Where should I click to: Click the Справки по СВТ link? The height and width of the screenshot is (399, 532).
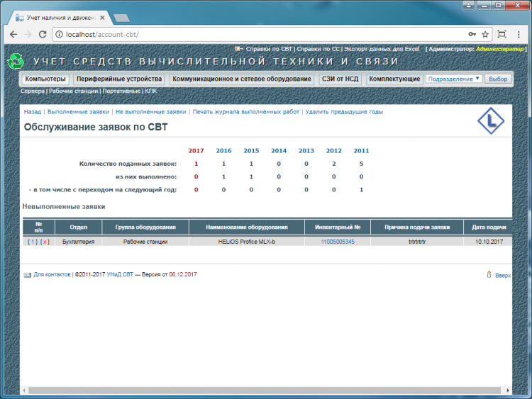point(269,49)
